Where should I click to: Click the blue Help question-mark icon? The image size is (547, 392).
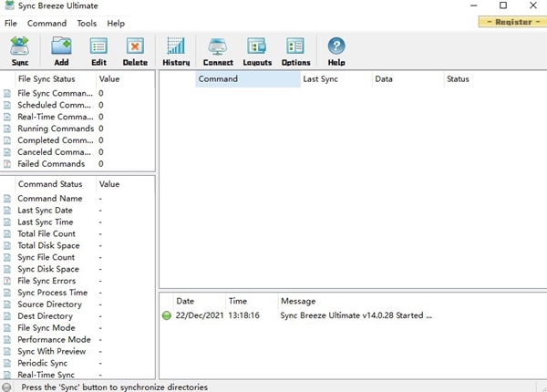pyautogui.click(x=336, y=46)
